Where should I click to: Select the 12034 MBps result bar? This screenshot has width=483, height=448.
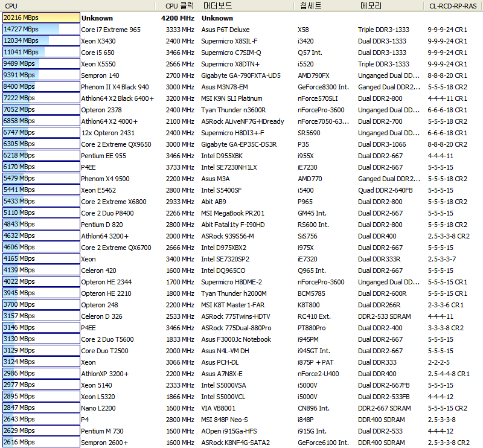click(x=41, y=40)
